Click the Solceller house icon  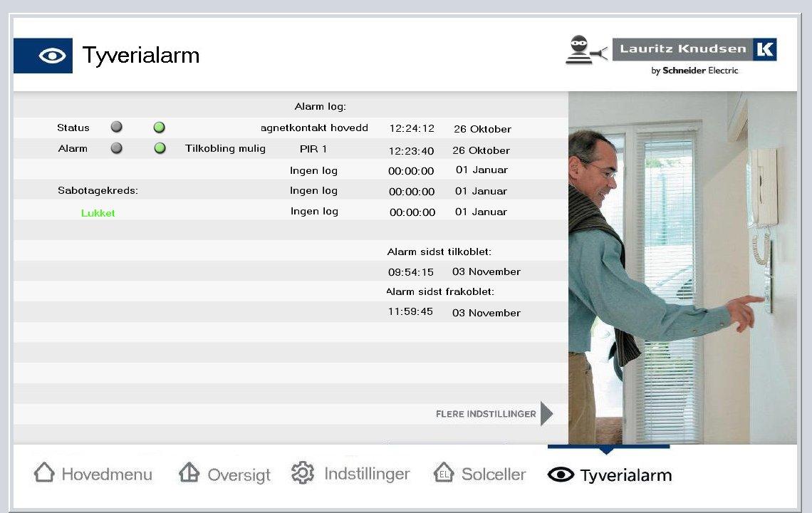point(444,473)
